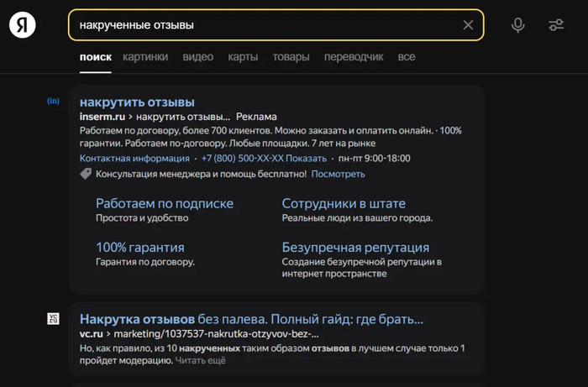This screenshot has height=387, width=588.
Task: Expand snippet with Читать ещё
Action: 200,360
